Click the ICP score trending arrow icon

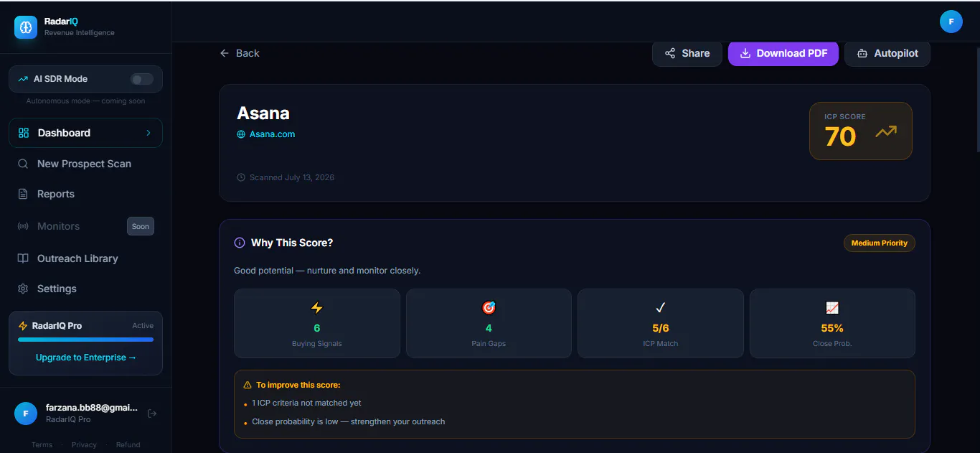[x=886, y=132]
